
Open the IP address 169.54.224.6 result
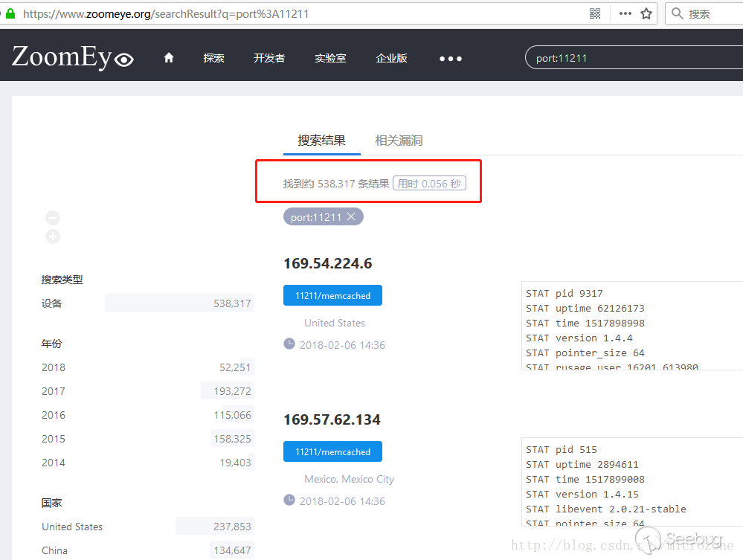click(328, 263)
